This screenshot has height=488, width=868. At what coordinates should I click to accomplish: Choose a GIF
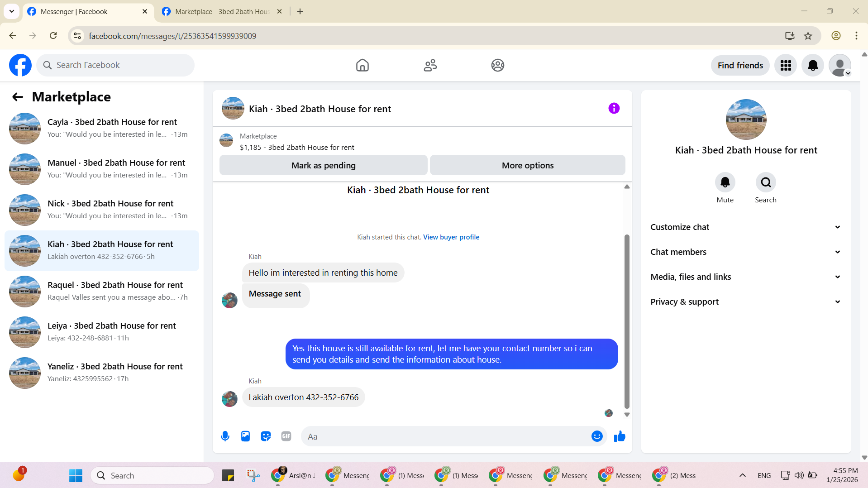[x=286, y=436]
